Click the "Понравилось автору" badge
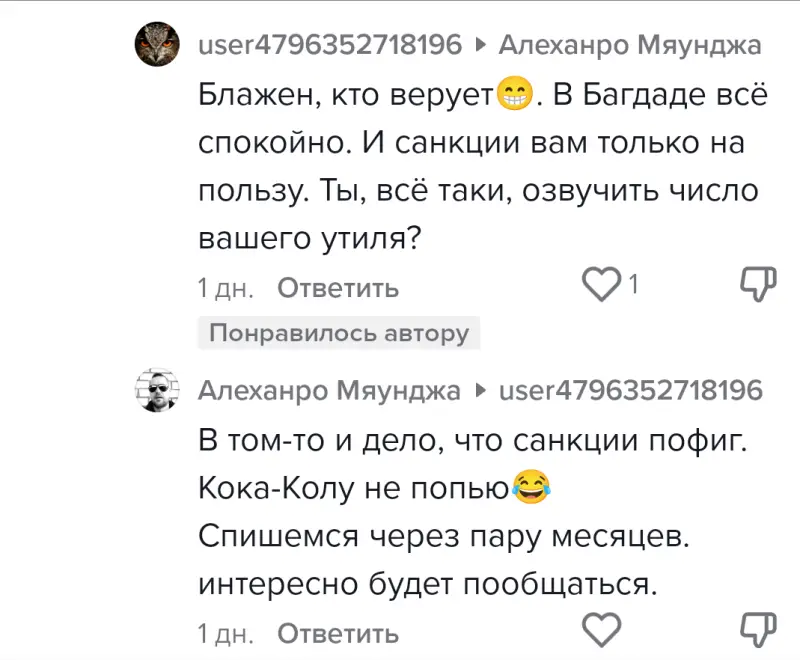The width and height of the screenshot is (800, 660). click(x=339, y=333)
